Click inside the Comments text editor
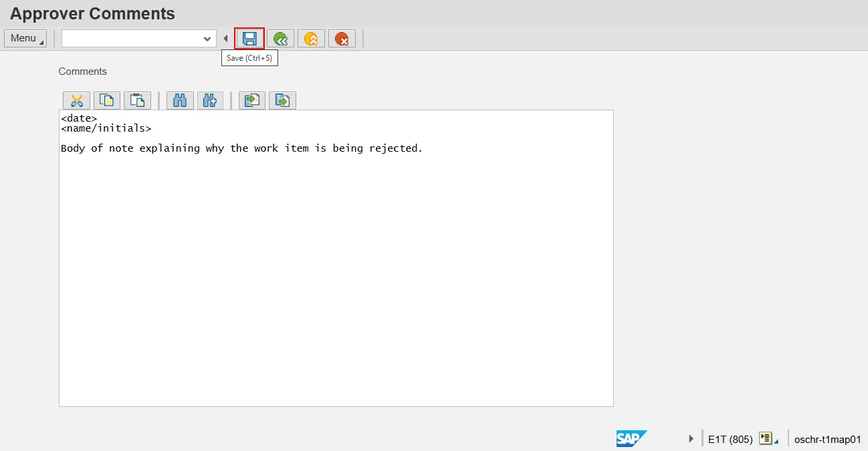Screen dimensions: 868x451 336,258
